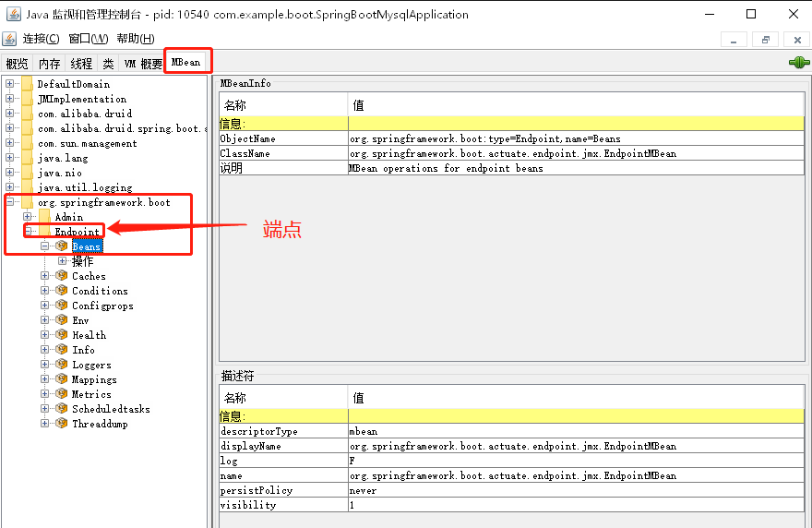Select the Env MBean icon

point(62,319)
